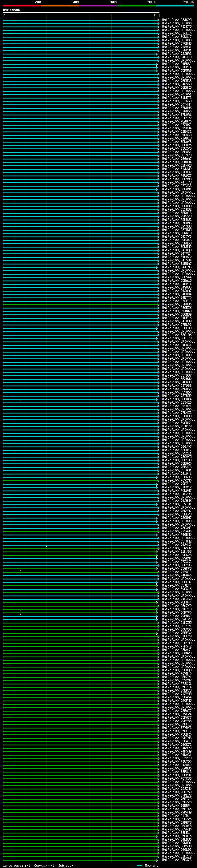Open hit UniRef100_A8XKT5
Viewport: 197px width, 868px height.
click(x=177, y=26)
